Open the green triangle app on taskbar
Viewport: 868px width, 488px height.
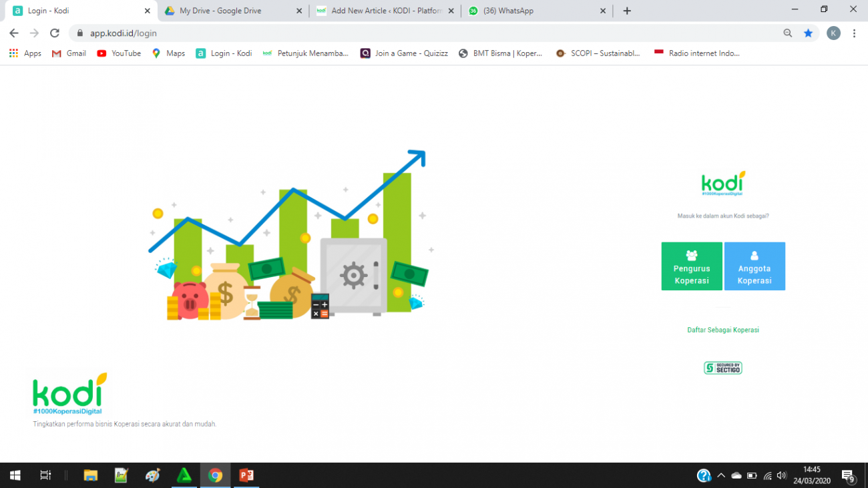click(184, 475)
